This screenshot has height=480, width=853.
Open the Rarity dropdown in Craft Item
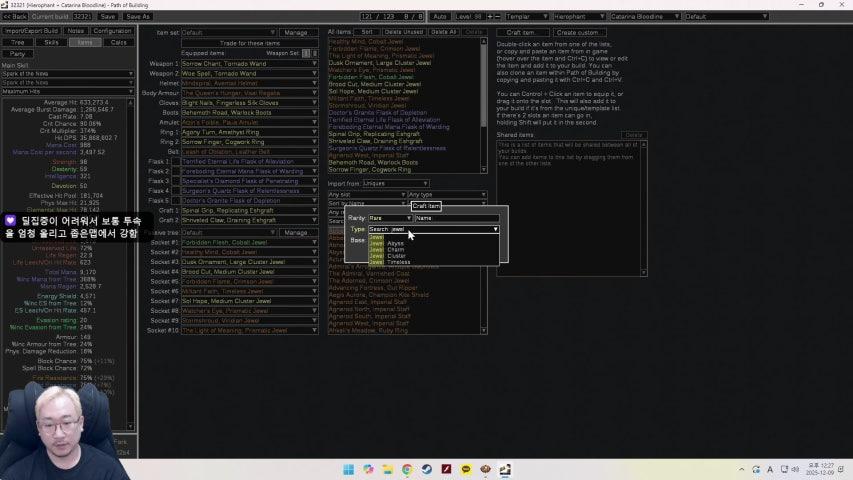coord(390,218)
